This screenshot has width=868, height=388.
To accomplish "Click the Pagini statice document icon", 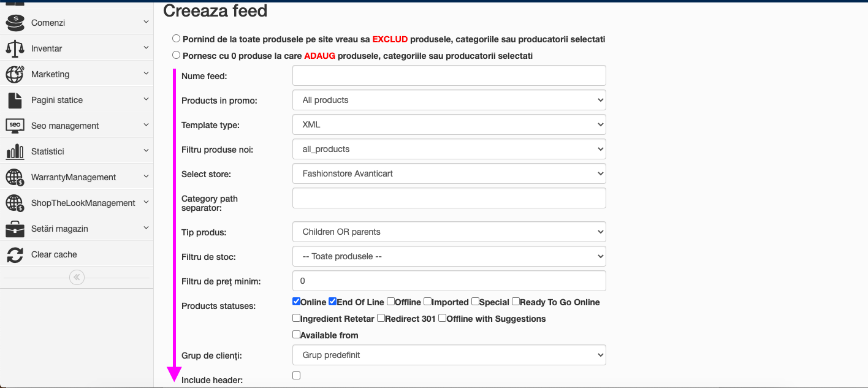I will [15, 100].
